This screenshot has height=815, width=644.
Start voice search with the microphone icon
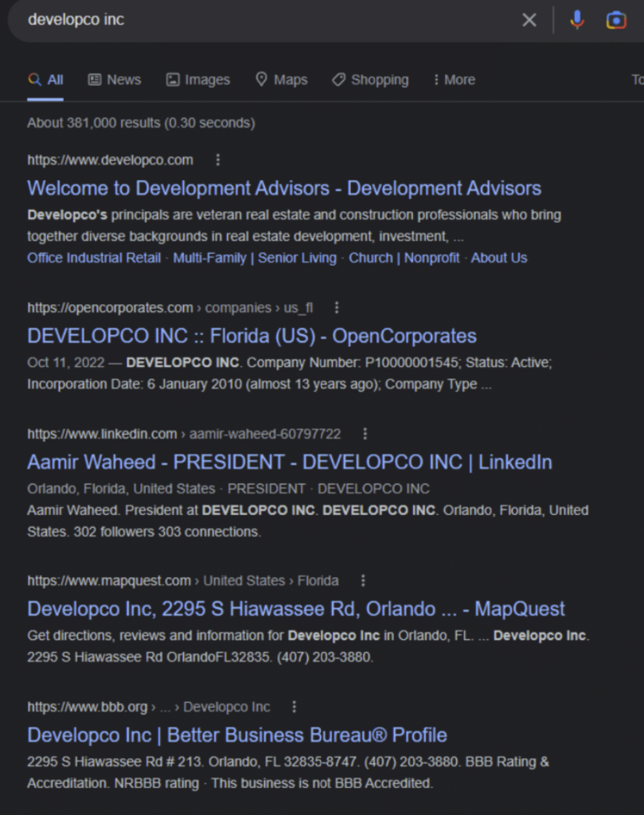coord(577,20)
